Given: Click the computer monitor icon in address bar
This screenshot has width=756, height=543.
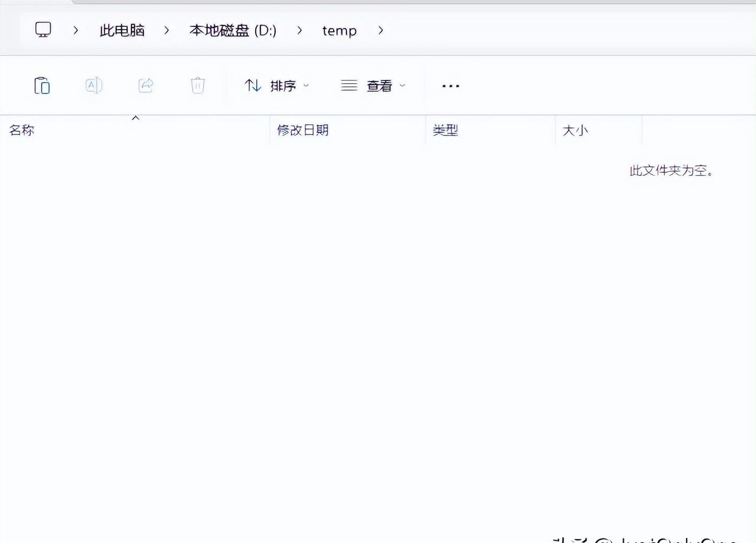Looking at the screenshot, I should tap(43, 30).
